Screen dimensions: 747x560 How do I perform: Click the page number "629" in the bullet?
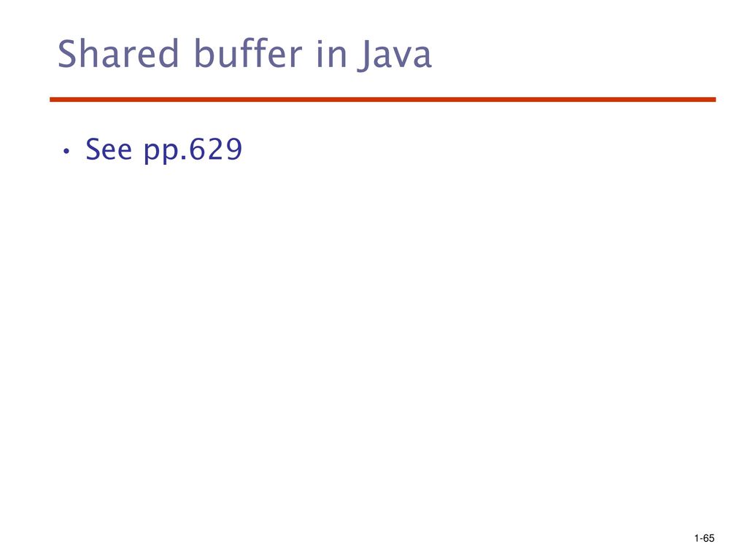216,149
